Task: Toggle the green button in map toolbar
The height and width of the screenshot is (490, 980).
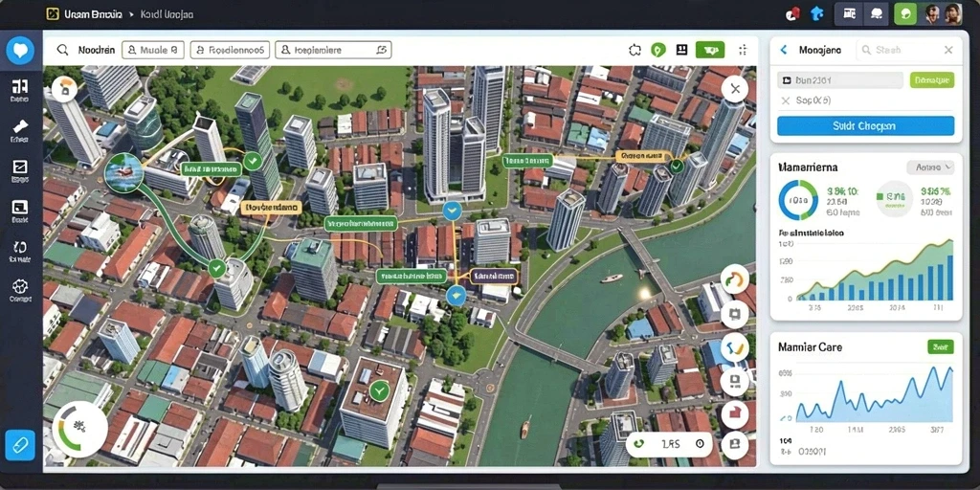Action: [710, 50]
